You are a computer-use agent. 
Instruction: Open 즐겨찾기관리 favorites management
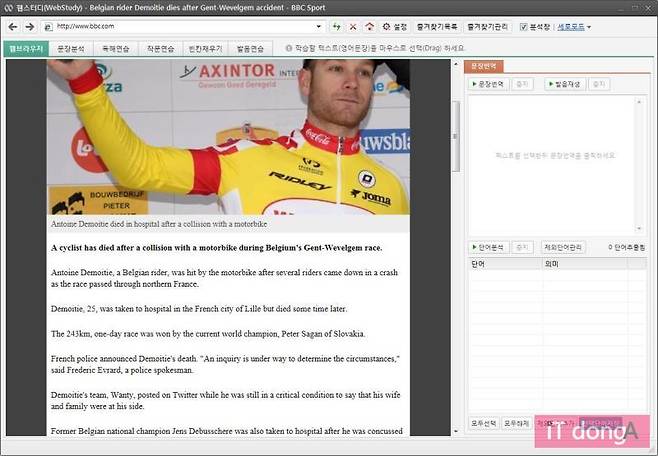click(487, 27)
